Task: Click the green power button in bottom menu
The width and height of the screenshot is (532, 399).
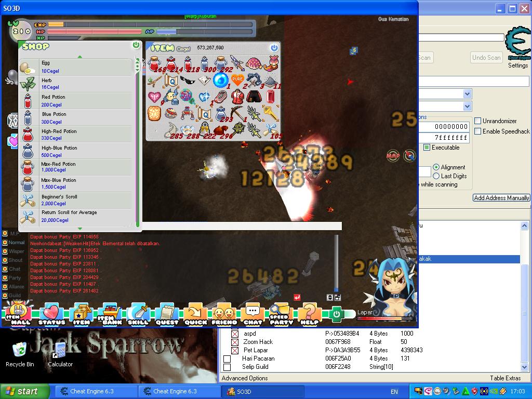Action: 336,314
